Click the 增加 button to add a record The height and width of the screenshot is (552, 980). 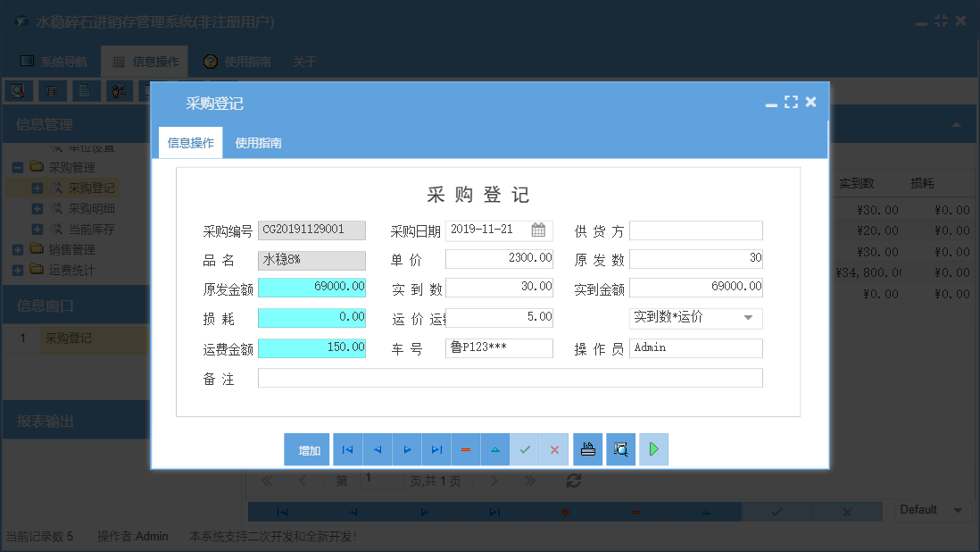[307, 449]
